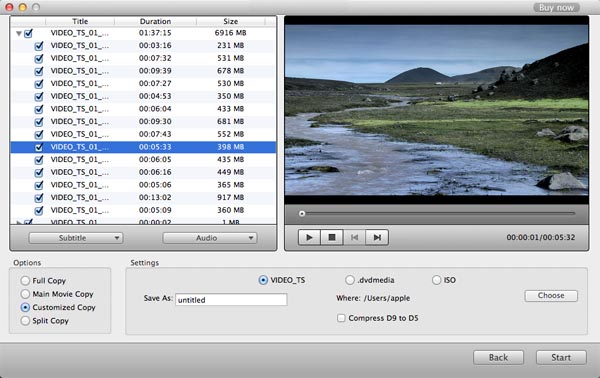This screenshot has height=378, width=600.
Task: Select the chapter row sized 681 MB
Action: click(x=143, y=122)
